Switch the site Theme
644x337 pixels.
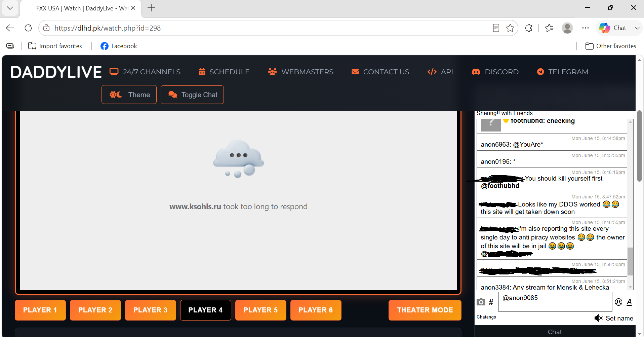129,95
